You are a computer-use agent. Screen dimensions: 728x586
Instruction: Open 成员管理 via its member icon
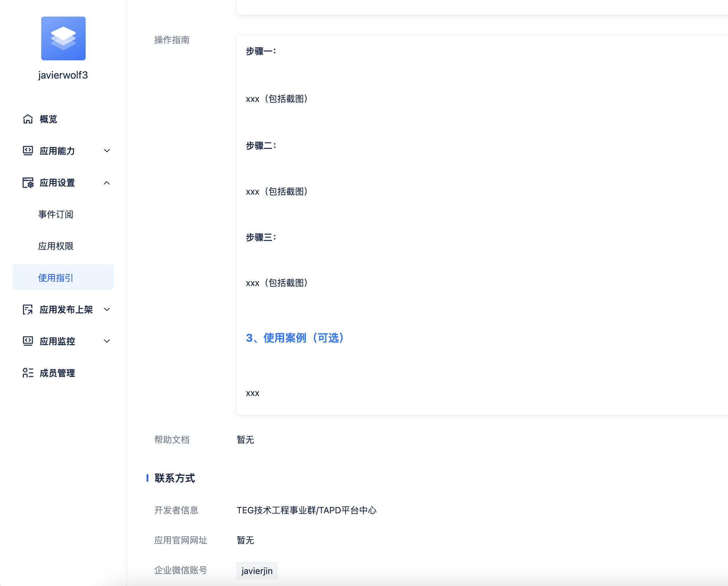point(28,373)
